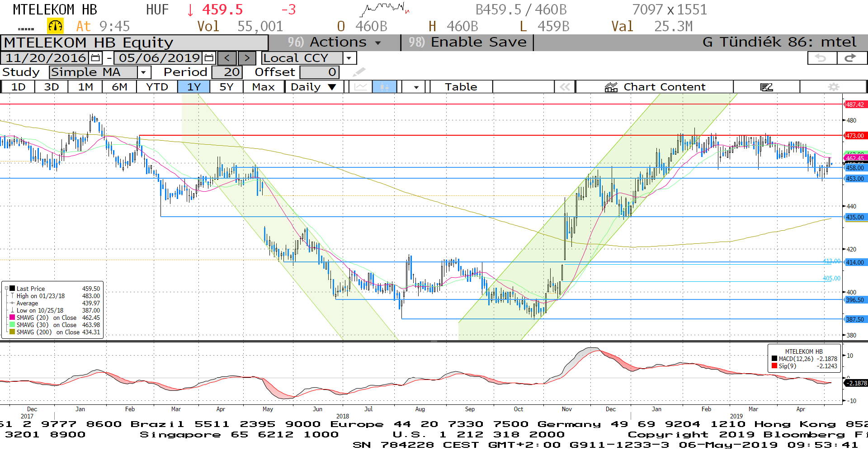Select the 3D time range tab
The height and width of the screenshot is (470, 868).
(x=52, y=87)
